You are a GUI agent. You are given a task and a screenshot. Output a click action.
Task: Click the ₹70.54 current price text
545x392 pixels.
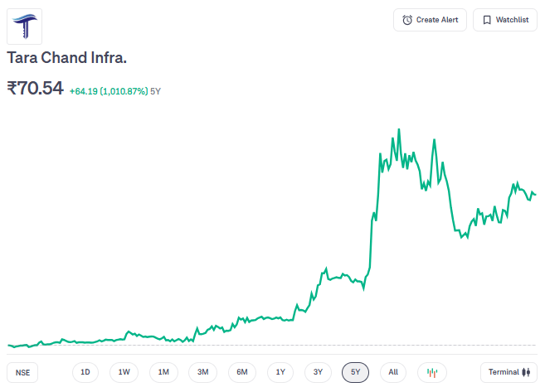(35, 88)
